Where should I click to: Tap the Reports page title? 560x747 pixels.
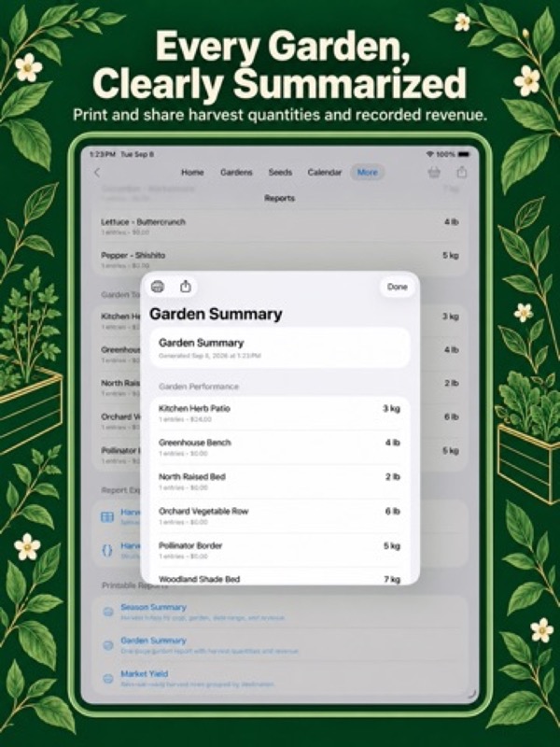pos(279,198)
